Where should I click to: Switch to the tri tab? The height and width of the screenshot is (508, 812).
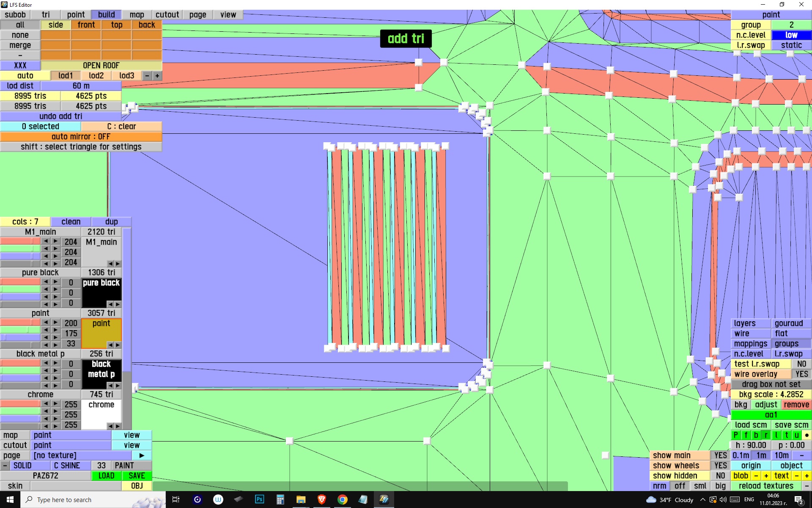46,15
